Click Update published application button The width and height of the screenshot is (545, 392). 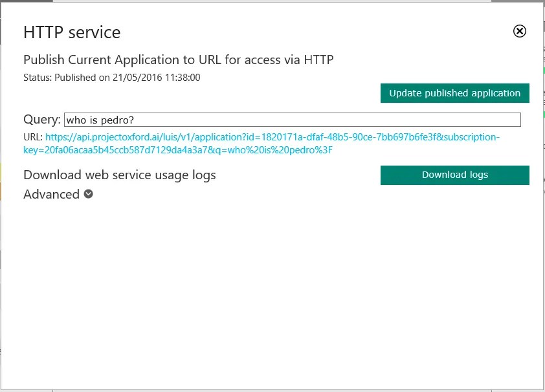pyautogui.click(x=454, y=93)
